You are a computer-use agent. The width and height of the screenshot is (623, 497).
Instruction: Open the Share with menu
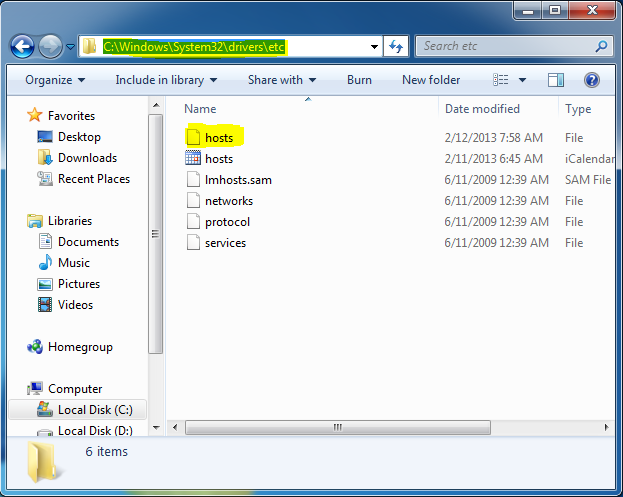(x=282, y=80)
